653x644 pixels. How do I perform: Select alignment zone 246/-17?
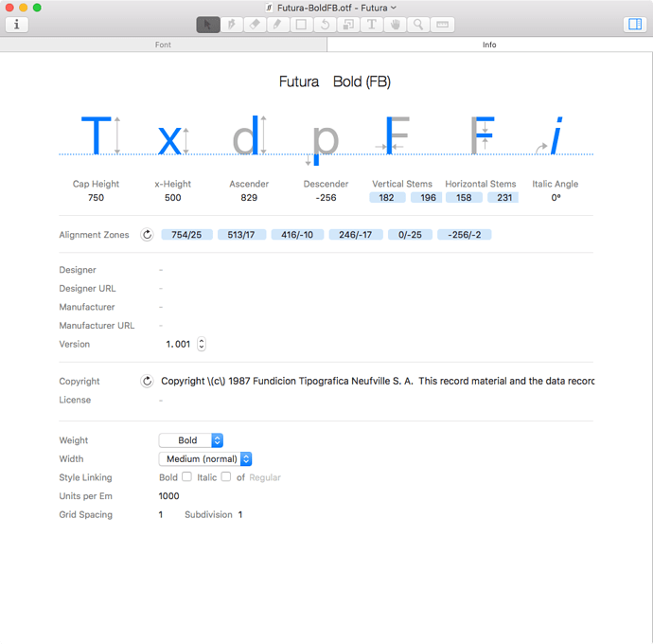pyautogui.click(x=356, y=235)
